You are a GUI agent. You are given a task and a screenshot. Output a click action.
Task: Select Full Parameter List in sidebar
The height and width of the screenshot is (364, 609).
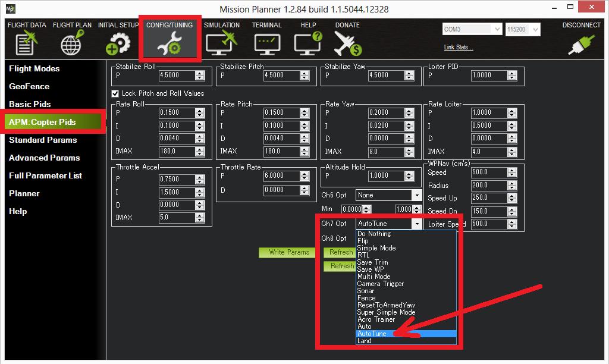(x=45, y=175)
